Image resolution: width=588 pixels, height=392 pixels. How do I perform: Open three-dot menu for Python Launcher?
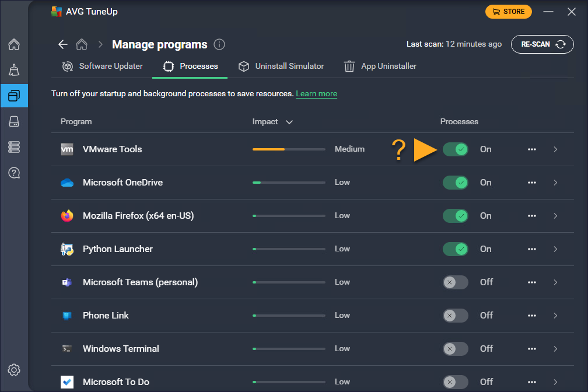pos(531,249)
